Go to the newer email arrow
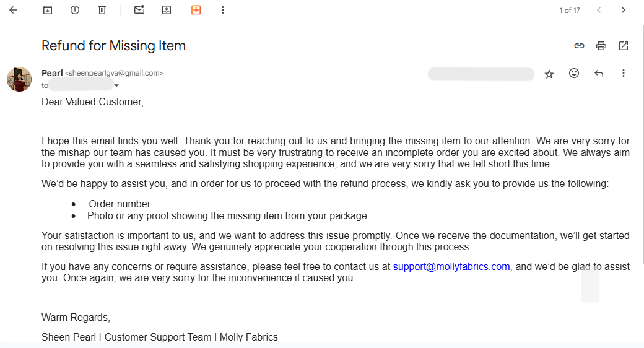The width and height of the screenshot is (644, 348). click(x=599, y=10)
